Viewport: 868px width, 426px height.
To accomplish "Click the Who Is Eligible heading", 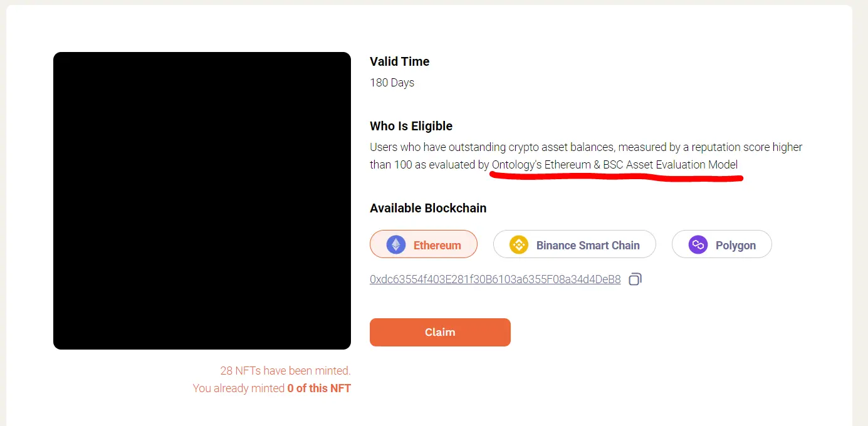I will point(411,126).
